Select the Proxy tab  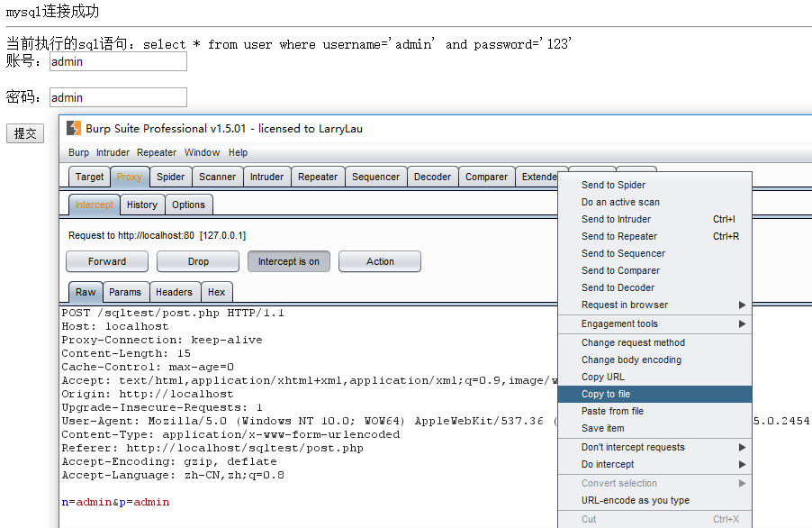pos(130,177)
